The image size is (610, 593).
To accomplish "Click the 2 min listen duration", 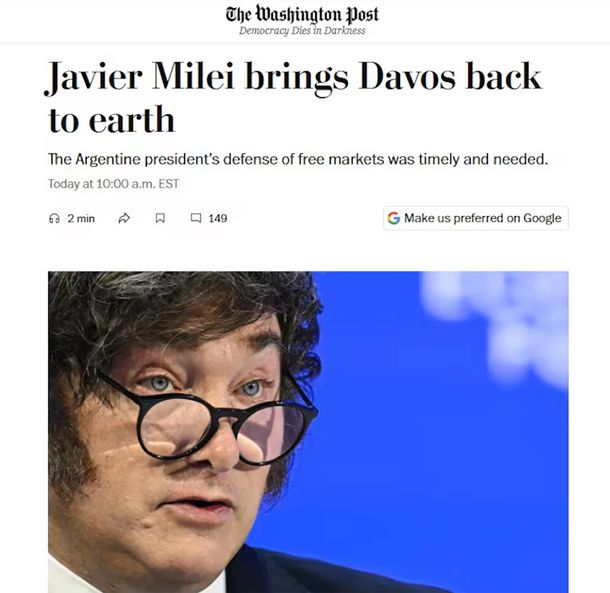I will coord(81,218).
